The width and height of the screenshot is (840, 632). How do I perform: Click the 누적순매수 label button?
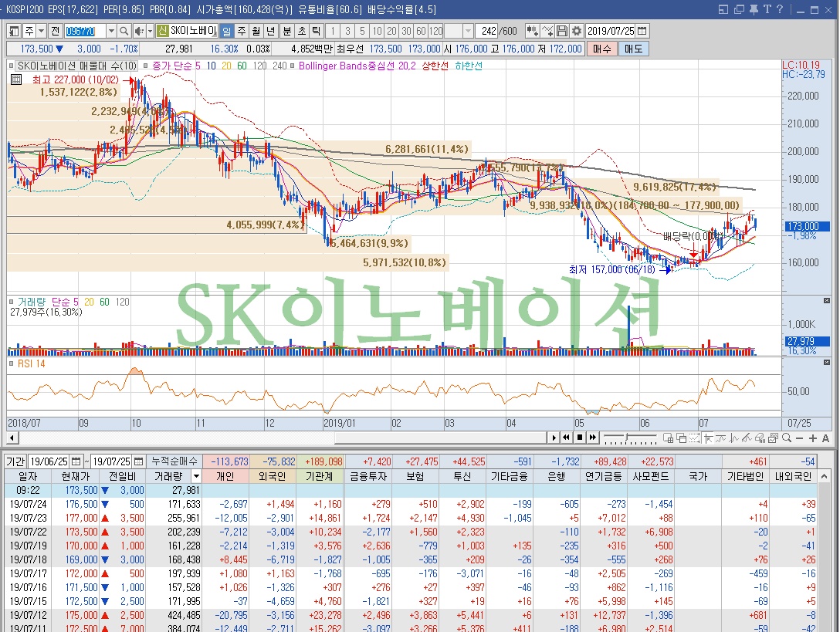tap(174, 461)
